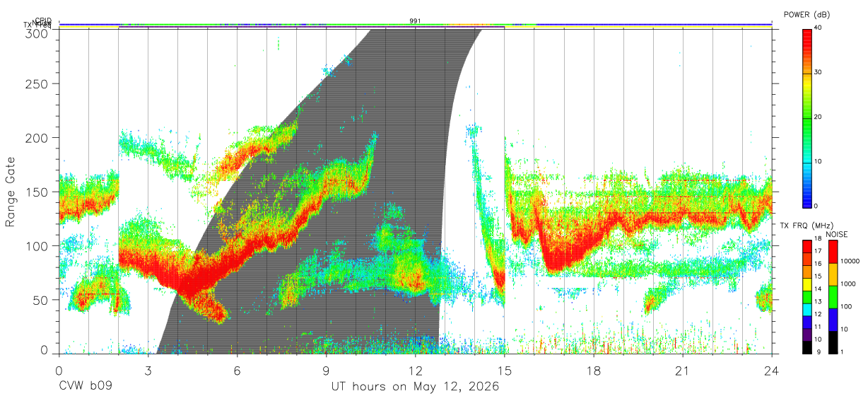Viewport: 868px width, 401px height.
Task: Click the 17 label on the TX FRQ scale
Action: pyautogui.click(x=819, y=252)
